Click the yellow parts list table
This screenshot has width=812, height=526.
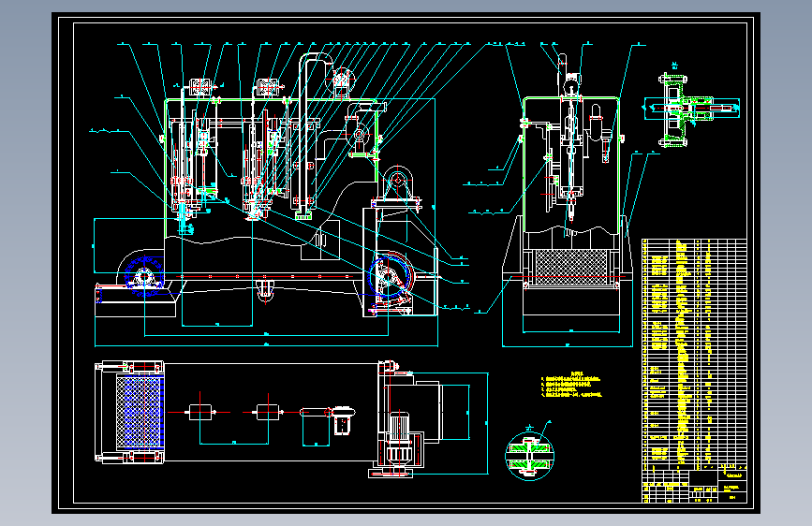click(694, 354)
